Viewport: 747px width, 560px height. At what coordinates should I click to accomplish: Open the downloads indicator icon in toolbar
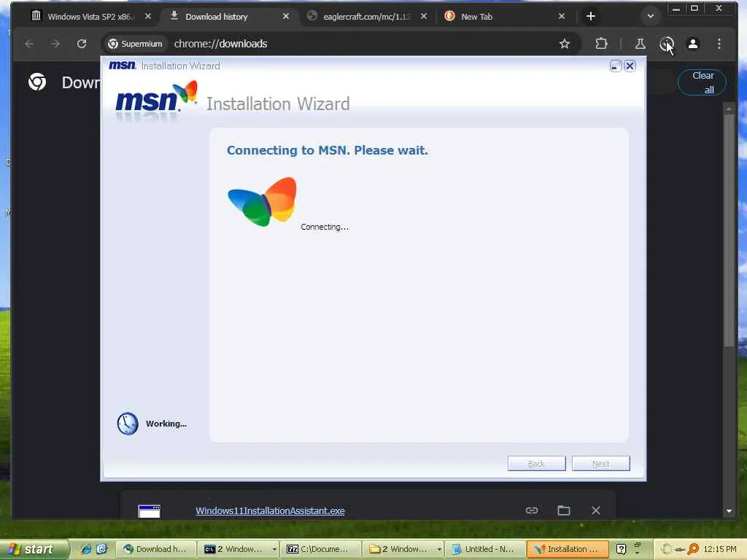(667, 44)
